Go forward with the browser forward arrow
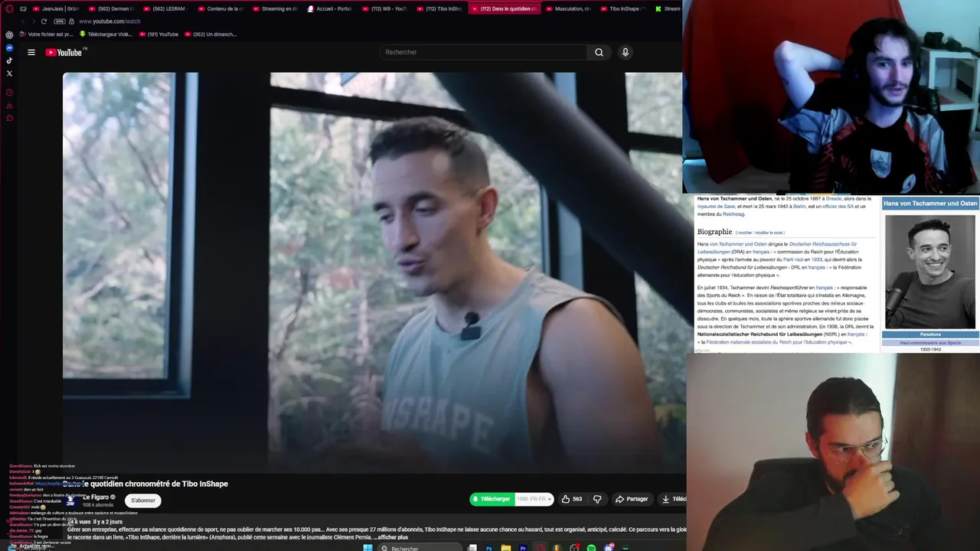This screenshot has width=980, height=551. [x=33, y=21]
